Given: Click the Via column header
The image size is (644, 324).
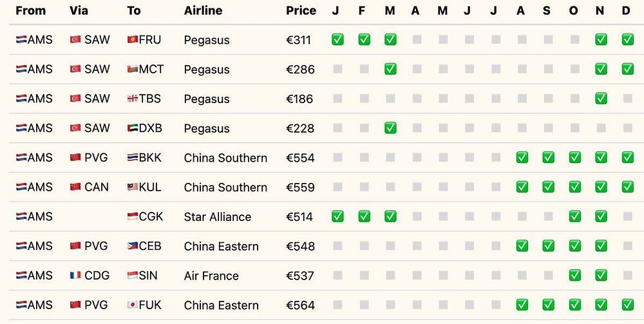Looking at the screenshot, I should click(79, 10).
